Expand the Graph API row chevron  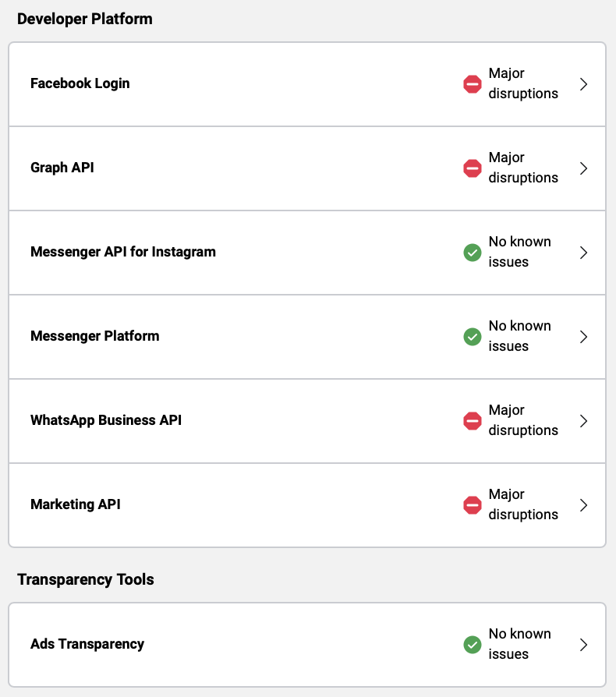click(x=583, y=168)
